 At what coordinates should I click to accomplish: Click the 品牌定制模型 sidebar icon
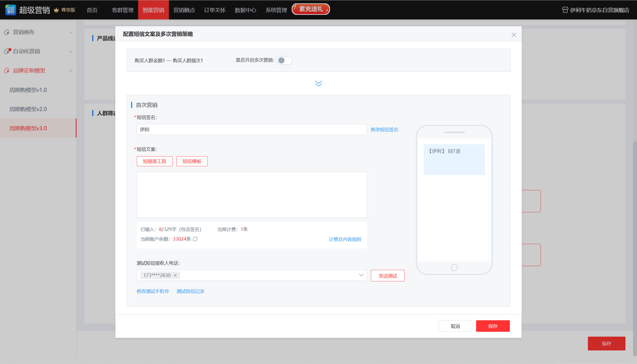point(7,71)
